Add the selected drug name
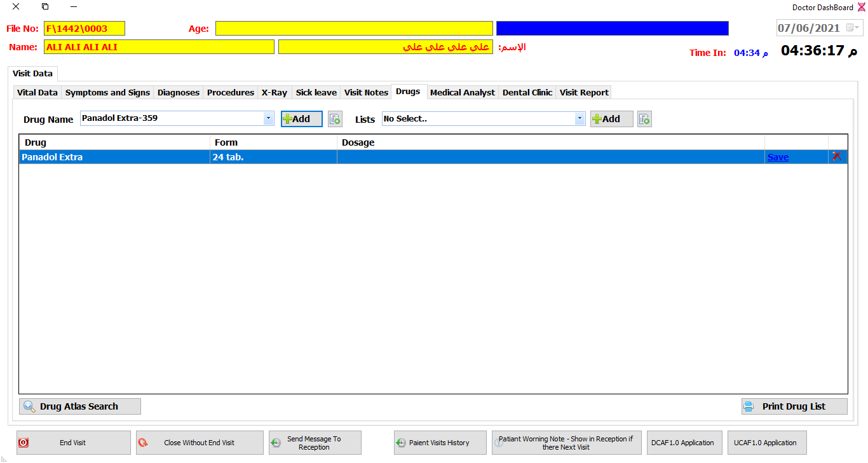The width and height of the screenshot is (868, 463). (302, 119)
